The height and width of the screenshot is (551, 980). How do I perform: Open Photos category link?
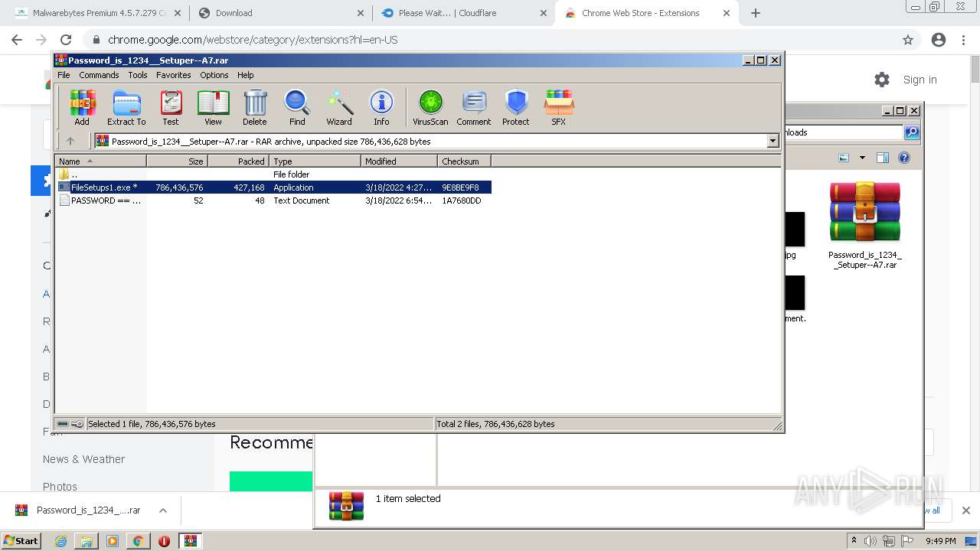60,487
